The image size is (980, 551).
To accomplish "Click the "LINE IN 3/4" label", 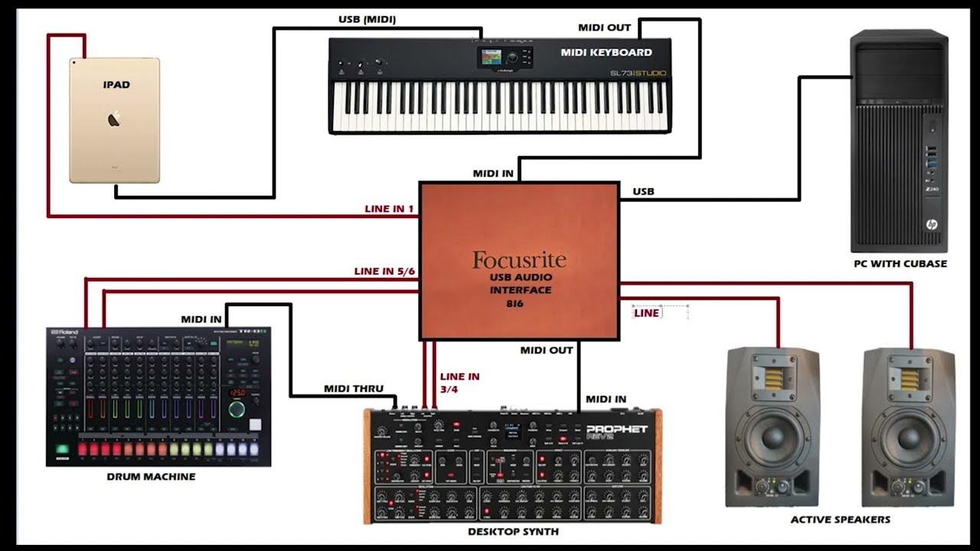I will [460, 383].
